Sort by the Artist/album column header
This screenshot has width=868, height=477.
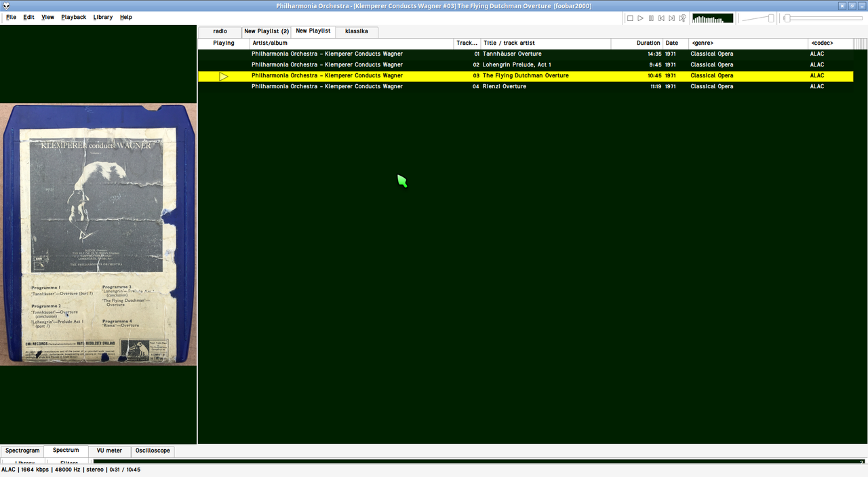tap(351, 43)
